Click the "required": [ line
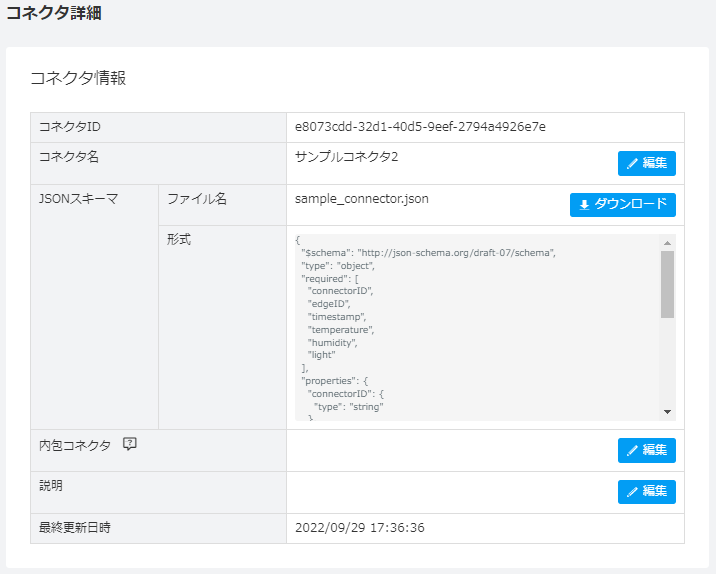 (330, 279)
